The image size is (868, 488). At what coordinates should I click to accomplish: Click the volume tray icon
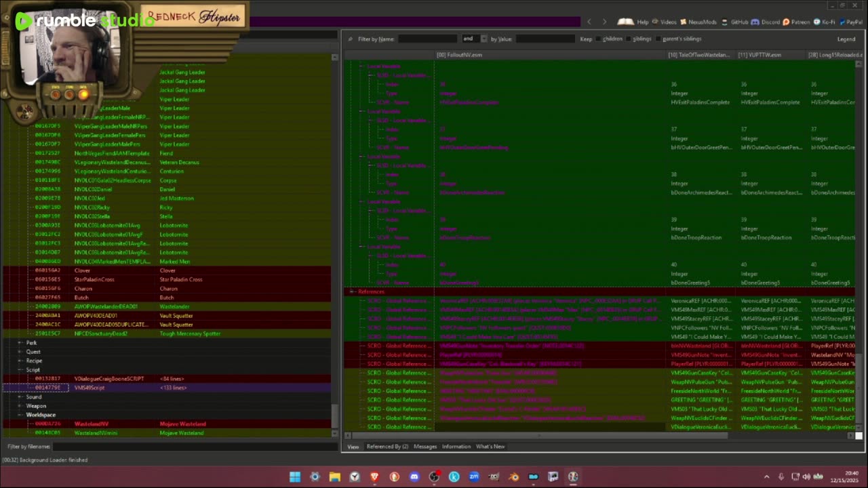(807, 476)
